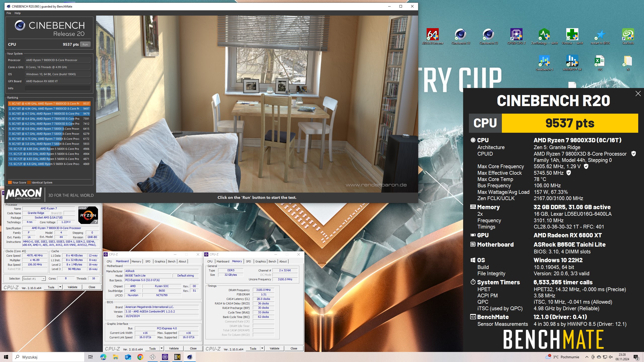This screenshot has width=644, height=362.
Task: Click Validate in CPU-Z Memory window
Action: tap(274, 348)
